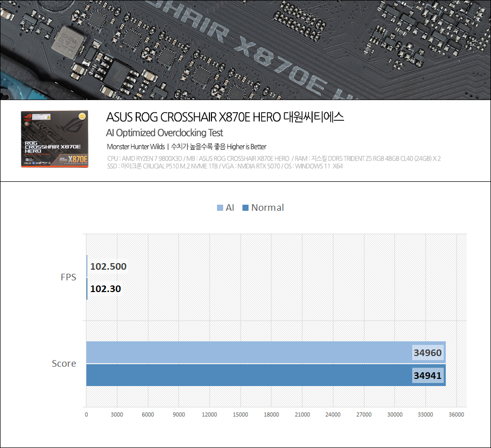The width and height of the screenshot is (491, 448).
Task: Click the FPS value 102.500
Action: [108, 267]
